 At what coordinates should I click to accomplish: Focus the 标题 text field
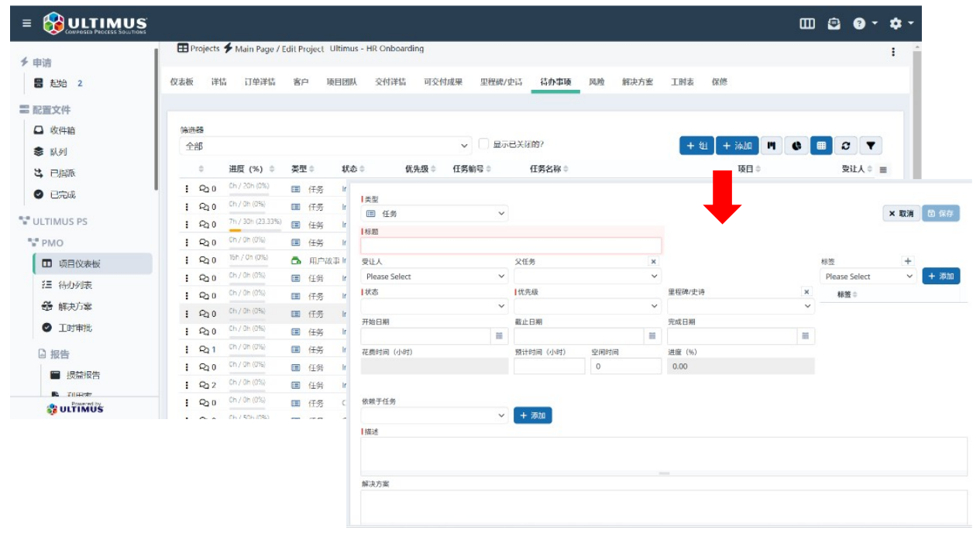click(x=511, y=246)
